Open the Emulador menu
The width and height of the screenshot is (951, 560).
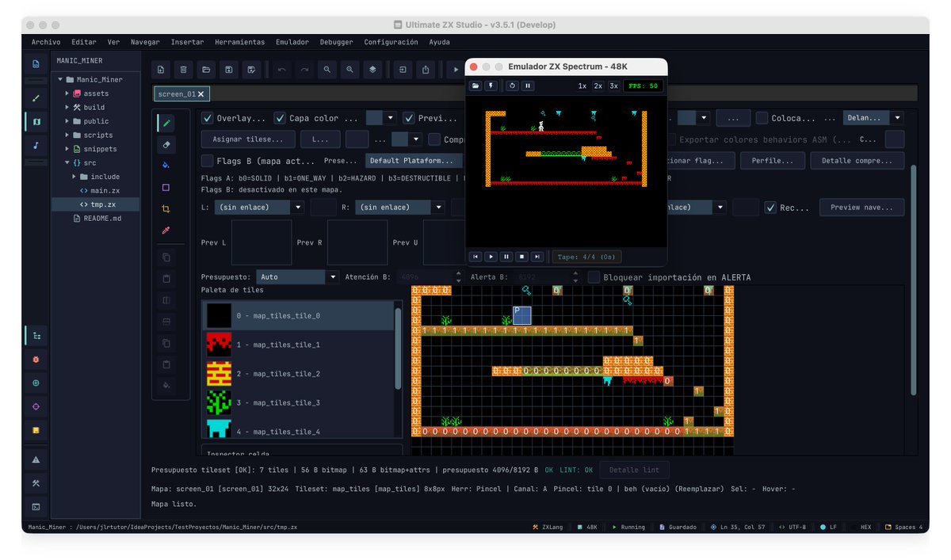click(292, 42)
